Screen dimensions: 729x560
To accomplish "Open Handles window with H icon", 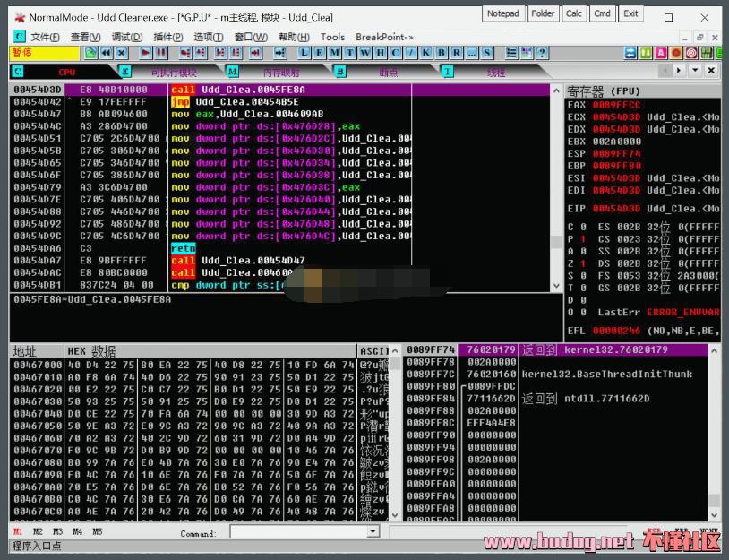I will point(381,53).
